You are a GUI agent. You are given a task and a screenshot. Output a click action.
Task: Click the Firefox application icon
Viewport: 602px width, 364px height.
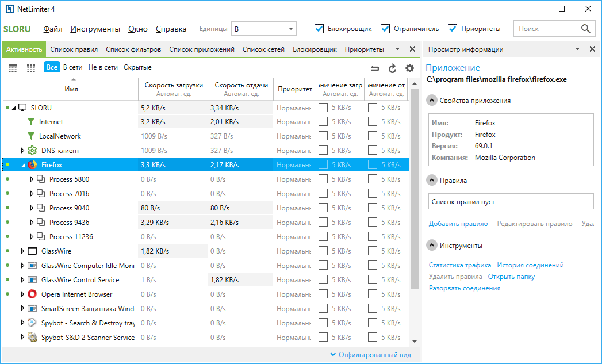(x=32, y=164)
